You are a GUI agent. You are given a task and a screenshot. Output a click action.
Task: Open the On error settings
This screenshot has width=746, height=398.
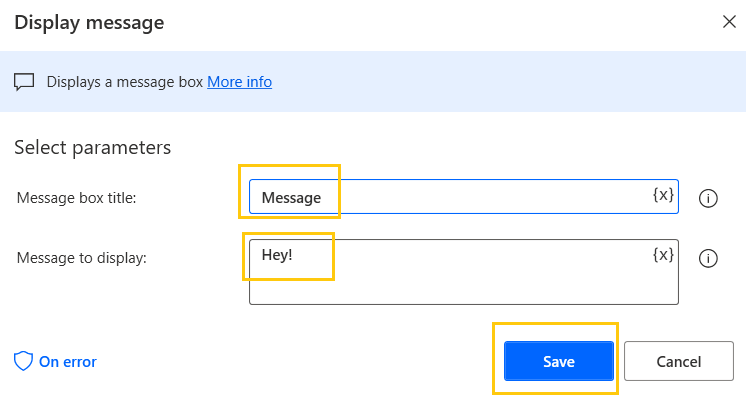pos(55,362)
